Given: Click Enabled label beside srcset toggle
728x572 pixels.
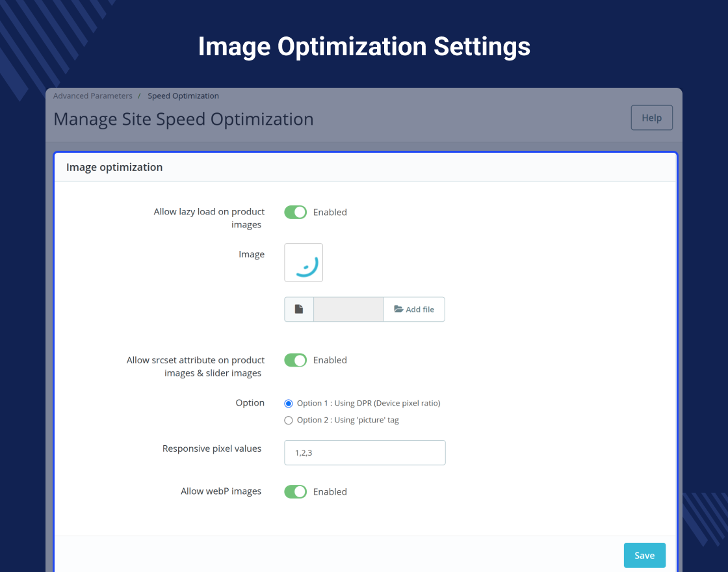Looking at the screenshot, I should 330,360.
